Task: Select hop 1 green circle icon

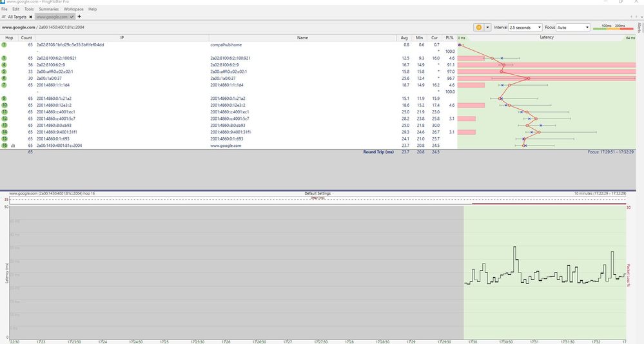Action: pos(4,44)
